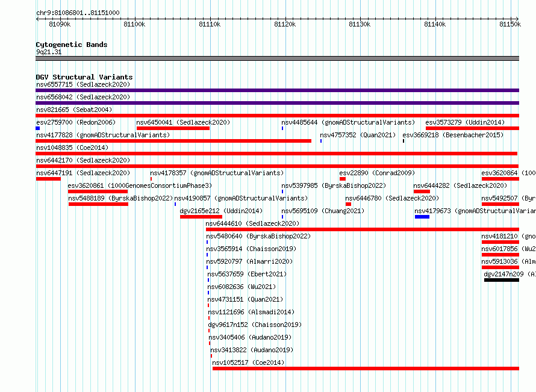Open variant esv3573279 (Uddin2014)
This screenshot has height=392, width=536.
465,122
